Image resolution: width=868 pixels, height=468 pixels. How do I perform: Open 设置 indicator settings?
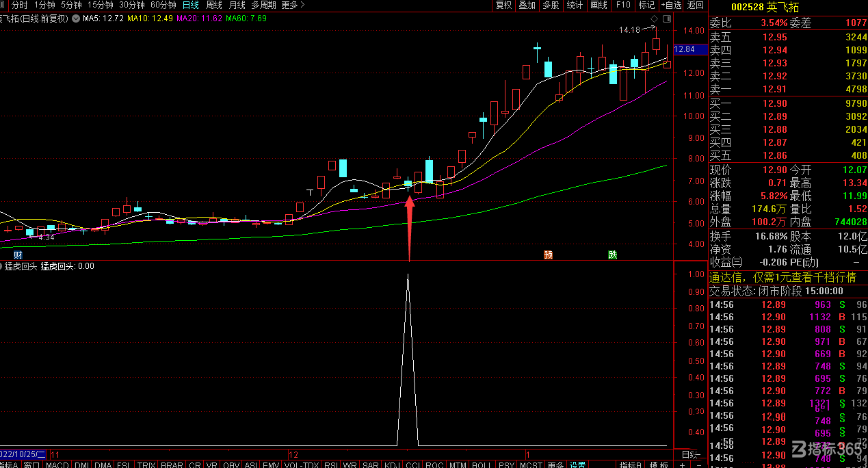(x=577, y=465)
